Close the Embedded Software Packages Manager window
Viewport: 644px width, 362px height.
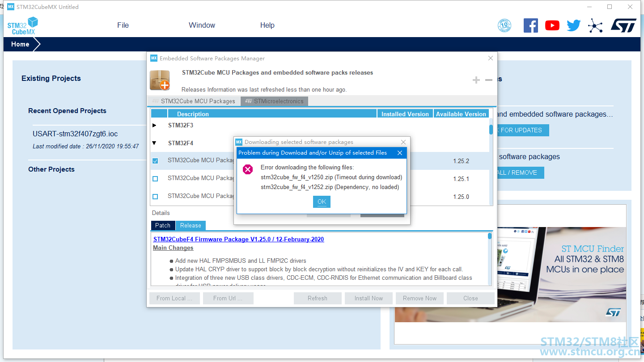pos(491,58)
